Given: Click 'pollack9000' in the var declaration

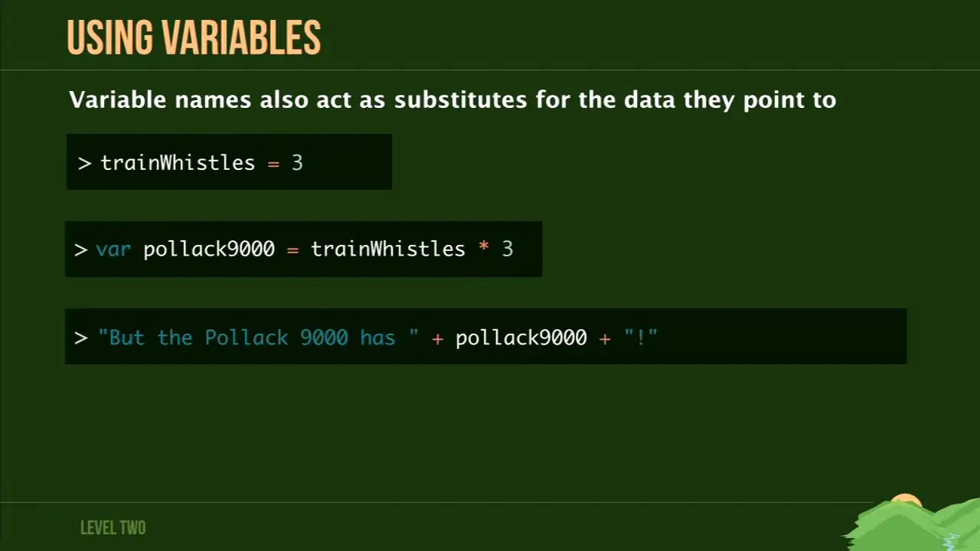Looking at the screenshot, I should pos(209,249).
